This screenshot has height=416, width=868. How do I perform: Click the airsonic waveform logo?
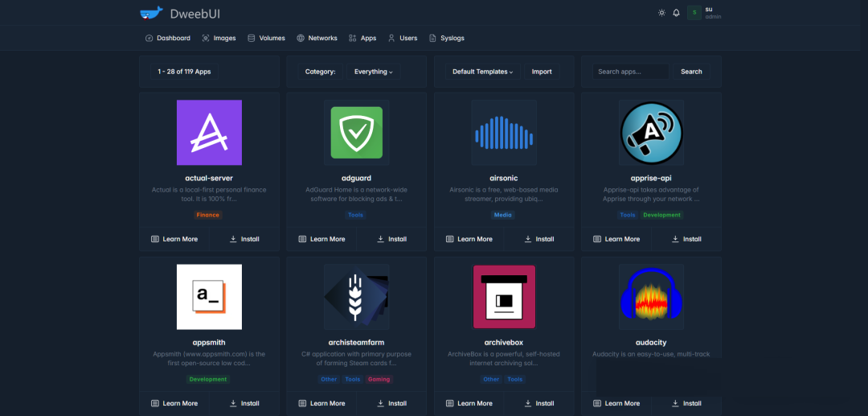pyautogui.click(x=504, y=133)
